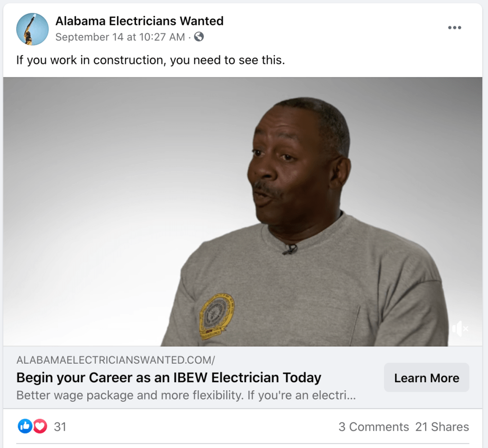Click the lapel microphone clipped to the collar

pos(290,249)
